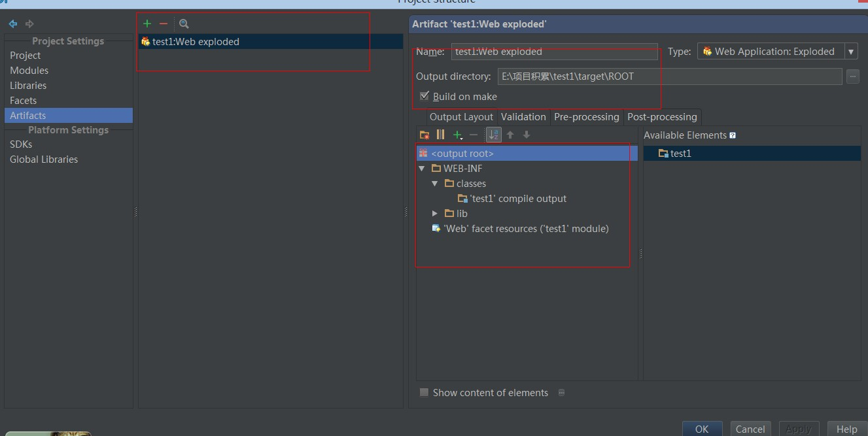Click the artifact Name input field

point(554,52)
